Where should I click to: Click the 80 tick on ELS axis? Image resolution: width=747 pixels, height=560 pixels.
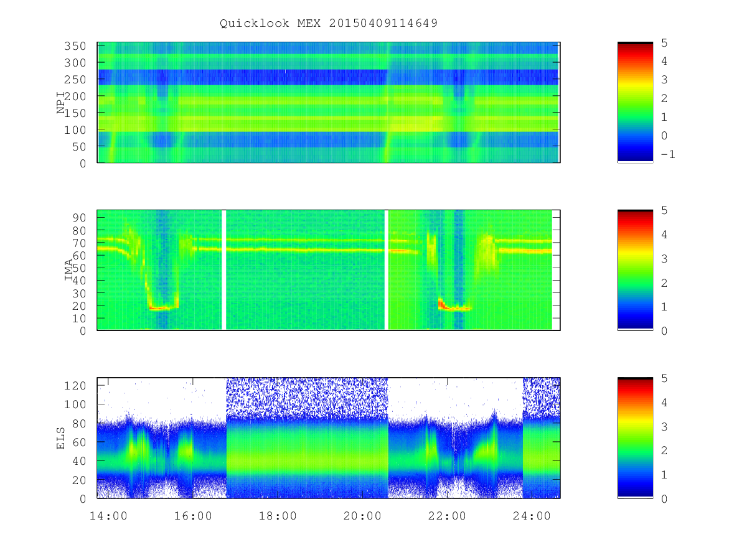[x=80, y=423]
